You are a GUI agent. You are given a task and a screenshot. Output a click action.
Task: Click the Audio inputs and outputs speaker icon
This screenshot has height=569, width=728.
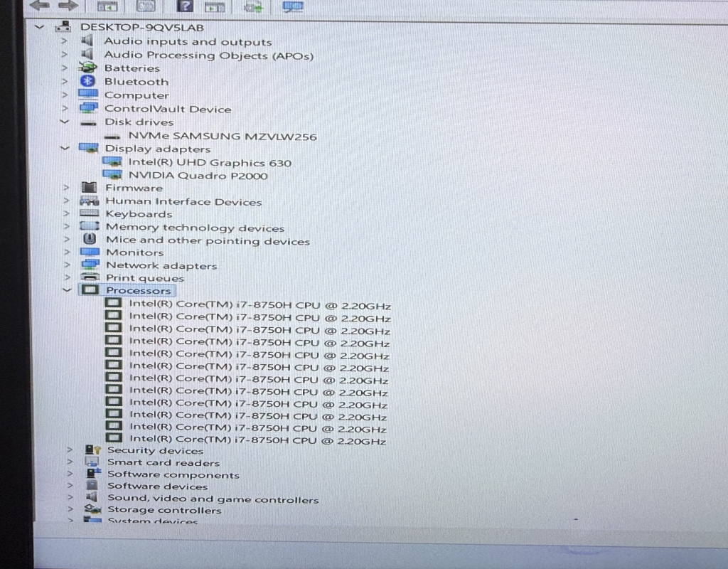[x=87, y=41]
